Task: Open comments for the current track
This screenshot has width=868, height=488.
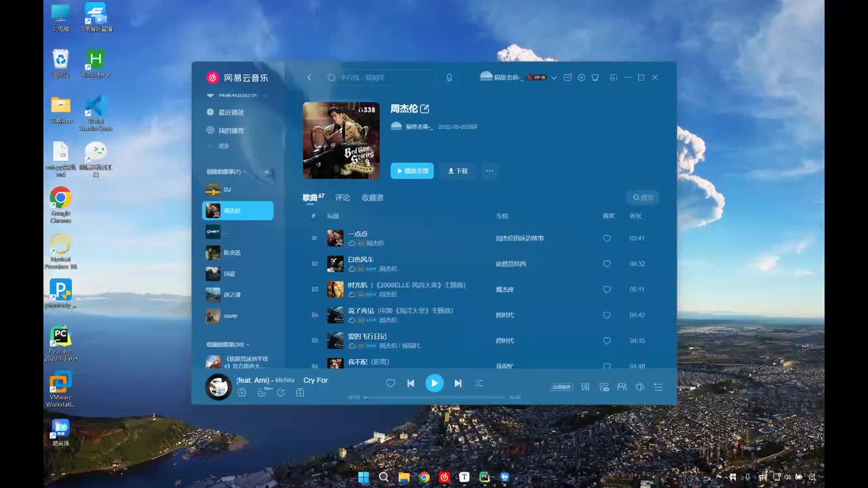Action: [x=262, y=392]
